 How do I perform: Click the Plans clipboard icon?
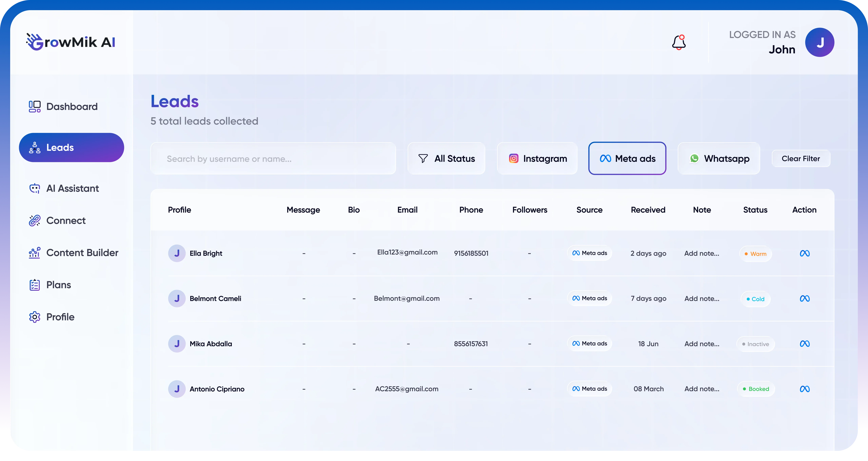coord(35,285)
